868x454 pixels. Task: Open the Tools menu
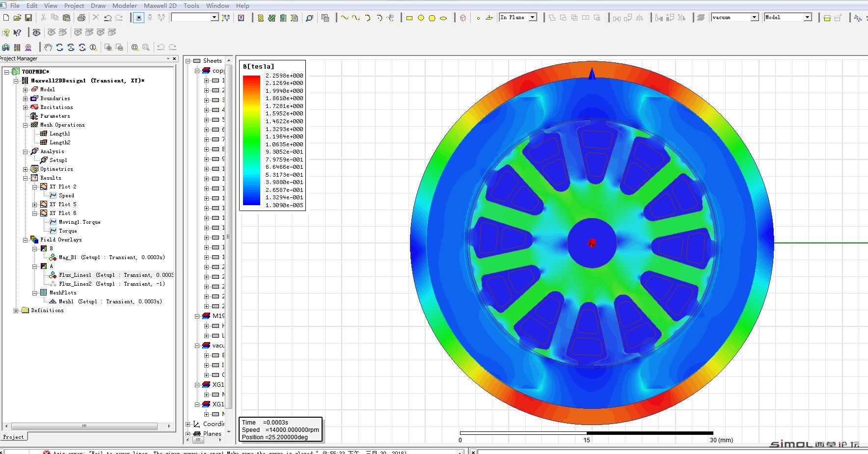191,5
